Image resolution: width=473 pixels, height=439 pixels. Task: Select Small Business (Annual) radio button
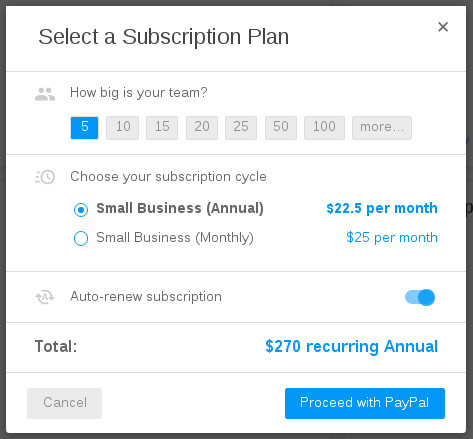point(81,210)
